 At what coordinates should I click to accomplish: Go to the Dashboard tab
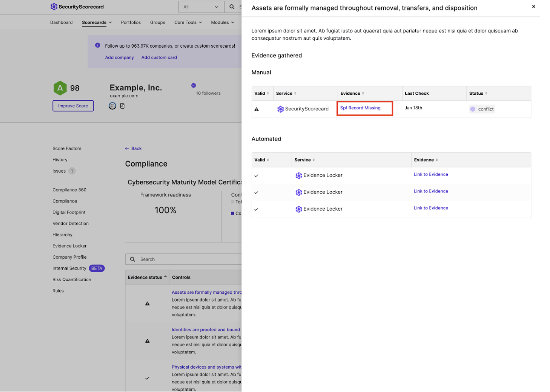pos(61,22)
